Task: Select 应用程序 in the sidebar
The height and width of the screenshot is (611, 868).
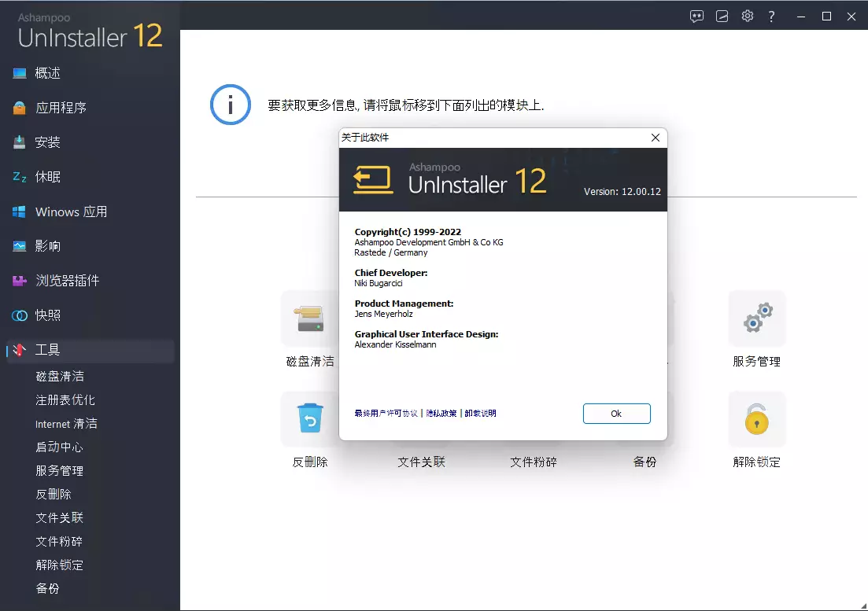Action: [x=61, y=108]
